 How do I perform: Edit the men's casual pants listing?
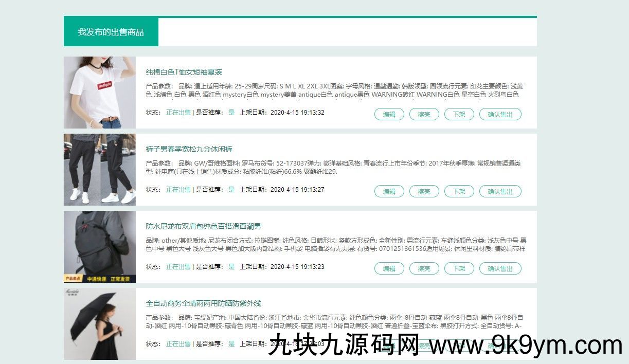click(x=389, y=191)
